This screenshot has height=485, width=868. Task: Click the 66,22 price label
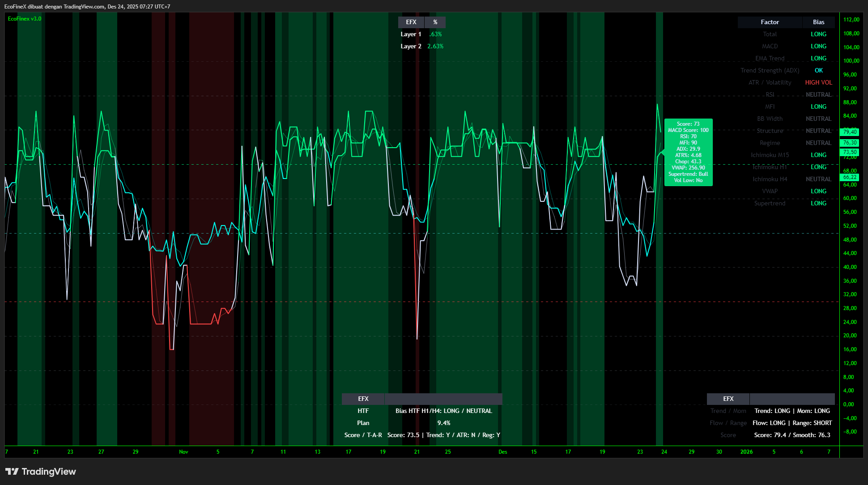pos(850,177)
